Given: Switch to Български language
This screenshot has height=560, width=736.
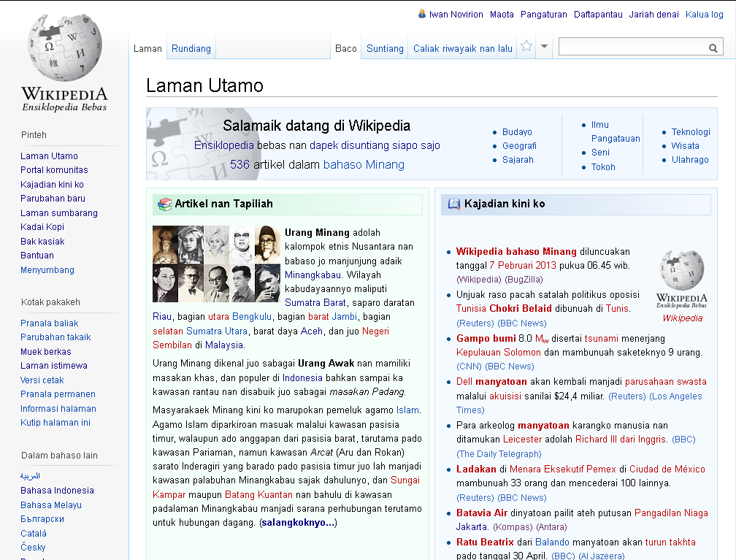Looking at the screenshot, I should click(42, 519).
